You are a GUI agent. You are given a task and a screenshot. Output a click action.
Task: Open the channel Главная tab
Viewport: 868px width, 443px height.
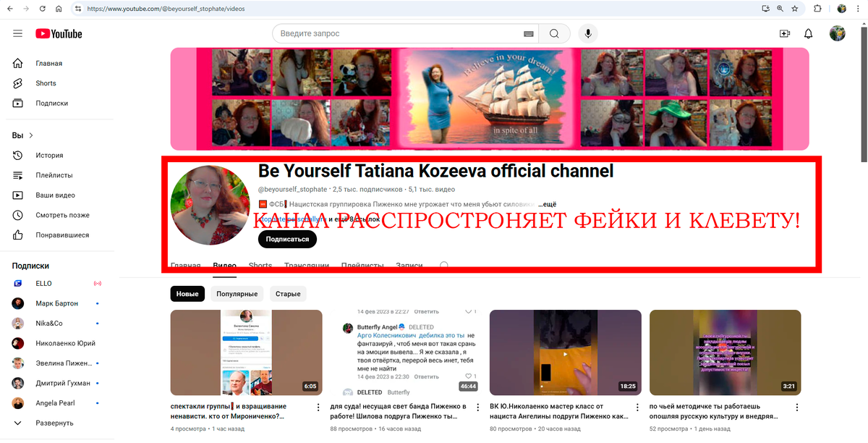click(185, 266)
